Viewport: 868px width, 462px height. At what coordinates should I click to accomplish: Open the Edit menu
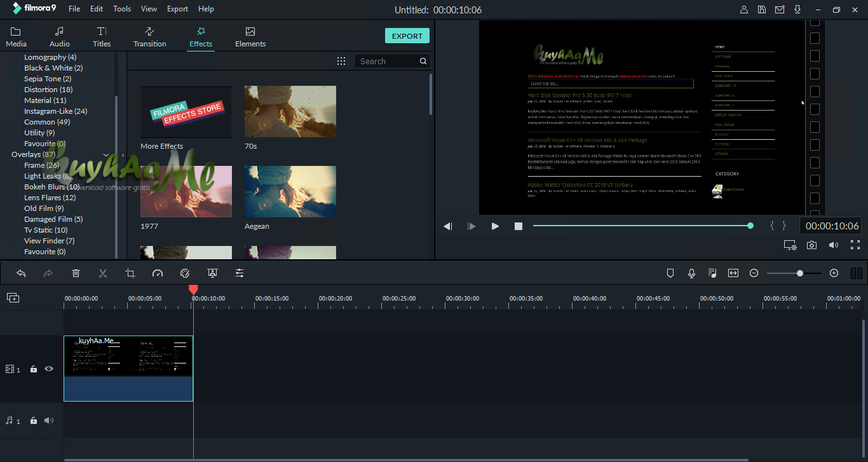coord(97,9)
